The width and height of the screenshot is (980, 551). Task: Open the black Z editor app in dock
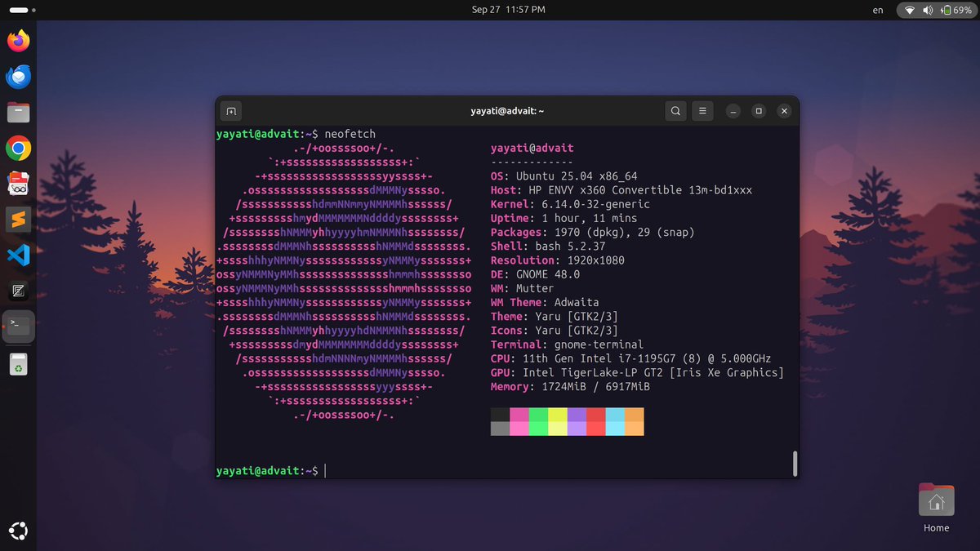[x=18, y=291]
